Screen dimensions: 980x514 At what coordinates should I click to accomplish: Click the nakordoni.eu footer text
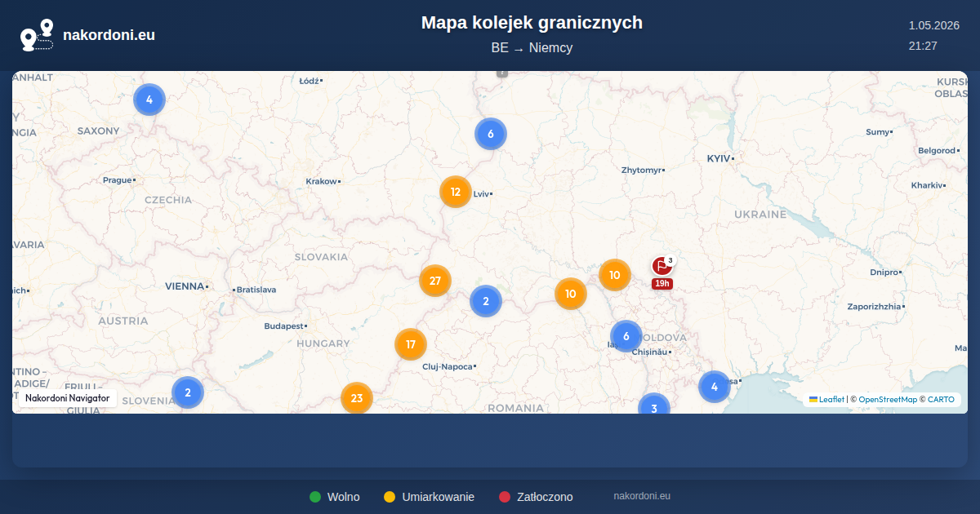642,496
